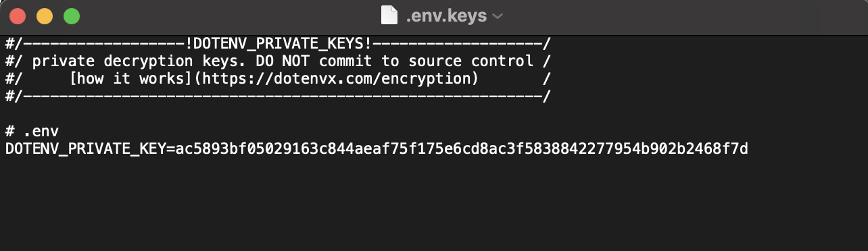Open the .env.keys title dropdown chevron

coord(498,16)
